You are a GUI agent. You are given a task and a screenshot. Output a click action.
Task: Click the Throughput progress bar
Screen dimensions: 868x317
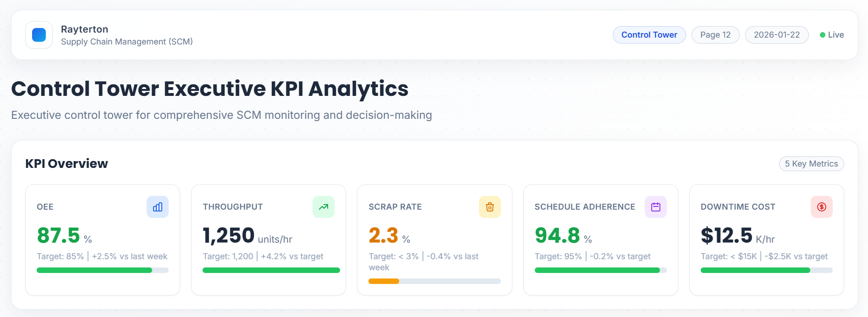point(271,270)
